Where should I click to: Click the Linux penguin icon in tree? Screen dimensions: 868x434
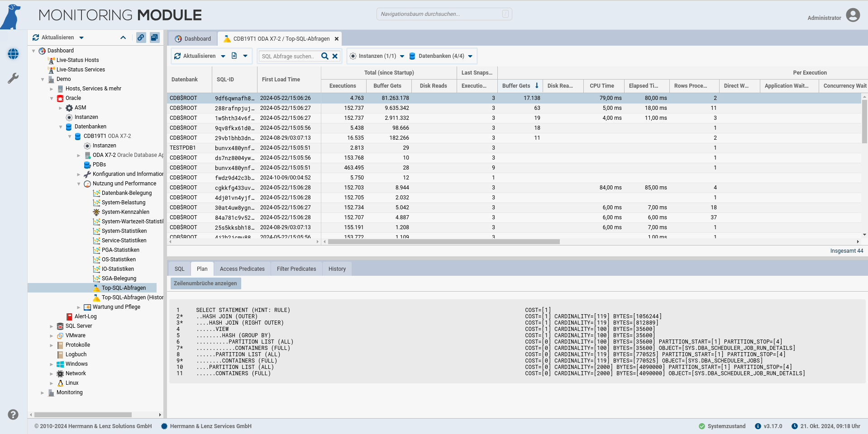pos(60,383)
